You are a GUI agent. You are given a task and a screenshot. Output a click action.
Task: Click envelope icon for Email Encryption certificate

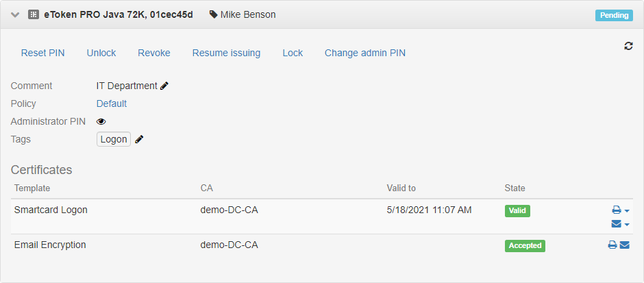625,245
